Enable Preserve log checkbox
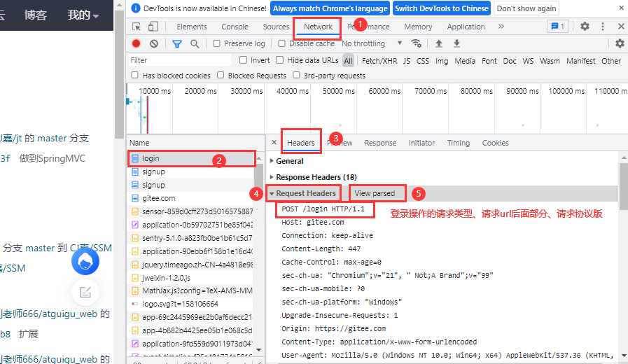The height and width of the screenshot is (364, 628). click(216, 43)
